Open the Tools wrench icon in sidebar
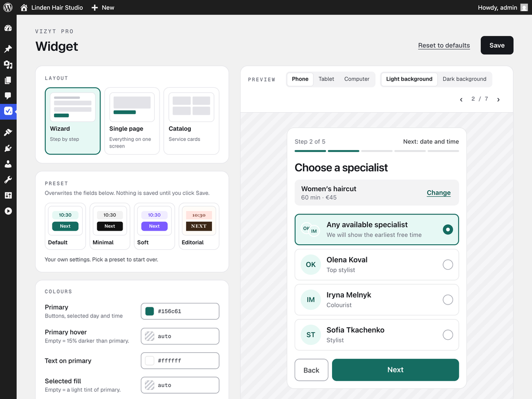This screenshot has width=532, height=399. (8, 179)
